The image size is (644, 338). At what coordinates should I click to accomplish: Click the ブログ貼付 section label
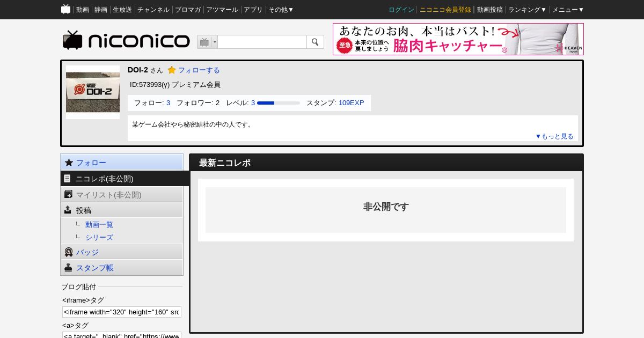(78, 287)
